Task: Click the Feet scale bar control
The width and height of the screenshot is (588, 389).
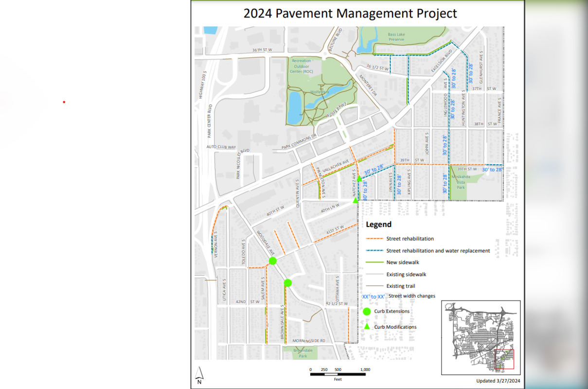Action: [337, 374]
